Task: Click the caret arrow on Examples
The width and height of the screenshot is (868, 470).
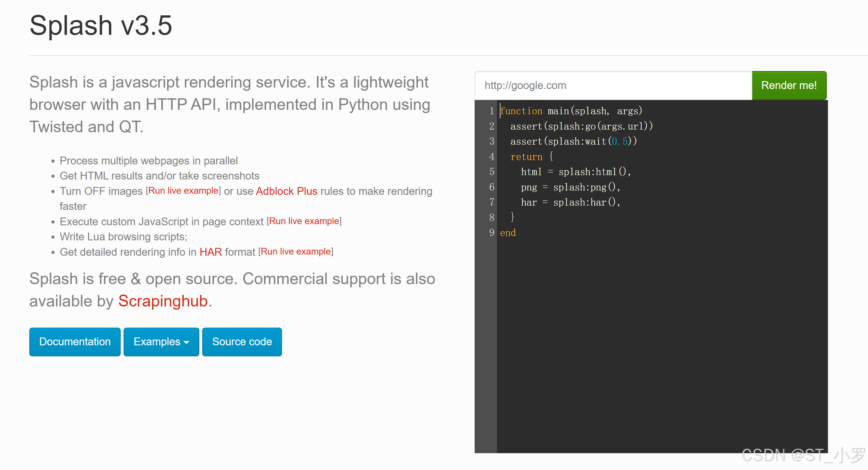Action: point(186,342)
